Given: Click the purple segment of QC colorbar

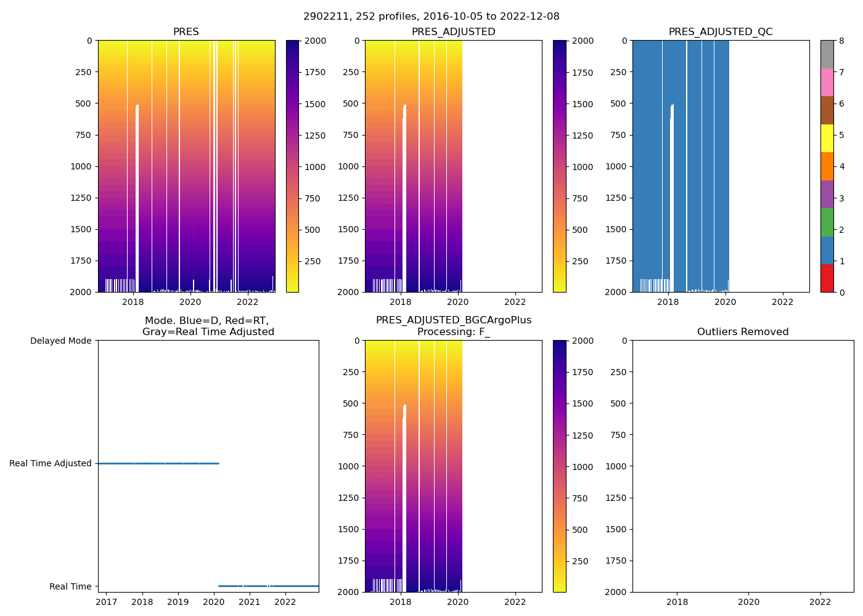Looking at the screenshot, I should tap(827, 194).
